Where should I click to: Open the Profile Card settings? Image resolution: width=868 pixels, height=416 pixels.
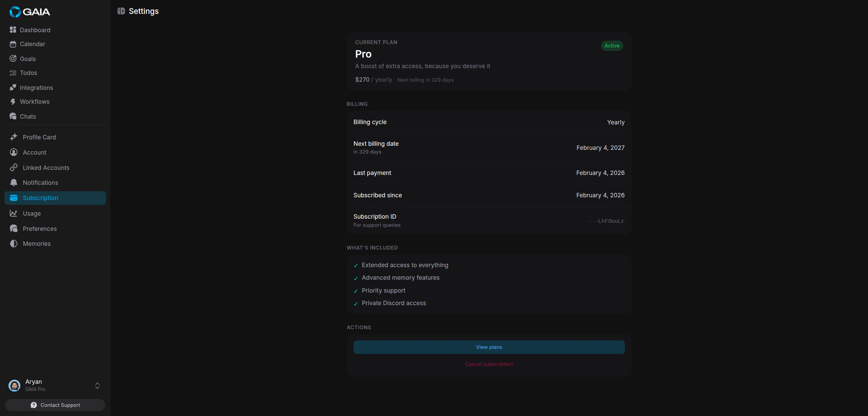click(x=39, y=137)
